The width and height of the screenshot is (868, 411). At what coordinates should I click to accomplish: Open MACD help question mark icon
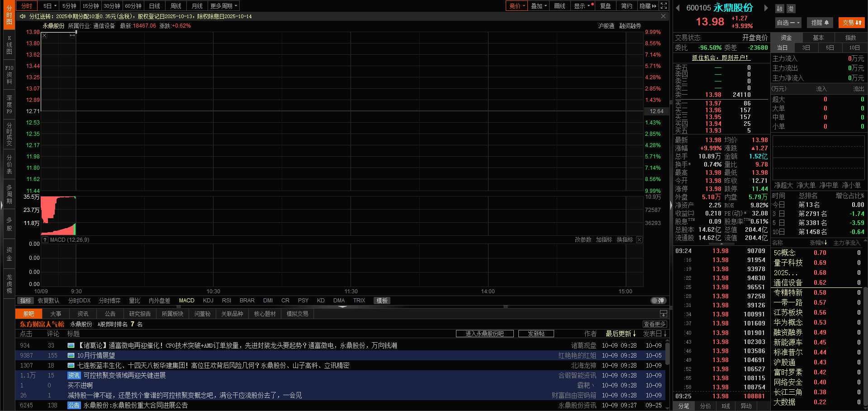click(x=45, y=240)
